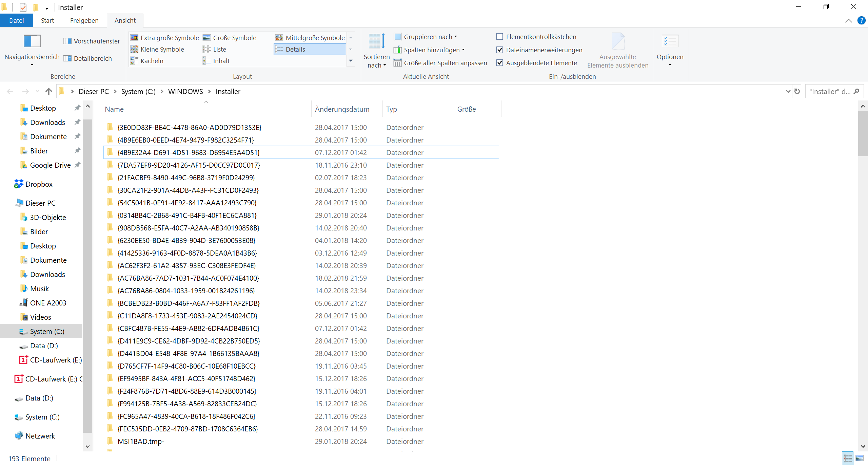Viewport: 868px width, 465px height.
Task: Expand the layout gallery more arrow
Action: [x=351, y=61]
